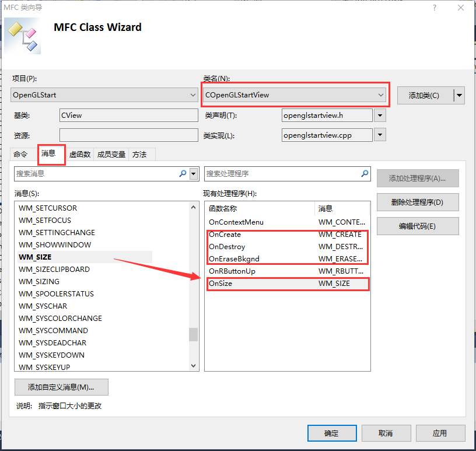Open the 类实现 openglstartview.cpp dropdown arrow
This screenshot has width=476, height=451.
tap(380, 135)
